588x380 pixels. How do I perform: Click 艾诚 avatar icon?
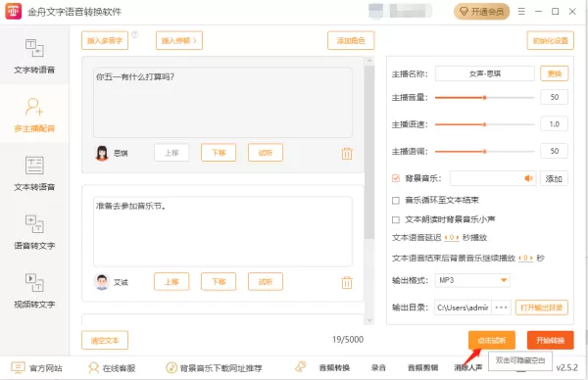pyautogui.click(x=101, y=282)
